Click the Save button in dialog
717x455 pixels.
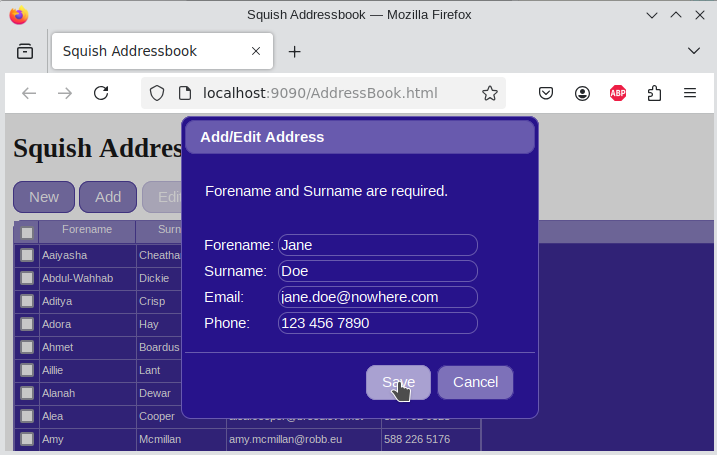(398, 382)
